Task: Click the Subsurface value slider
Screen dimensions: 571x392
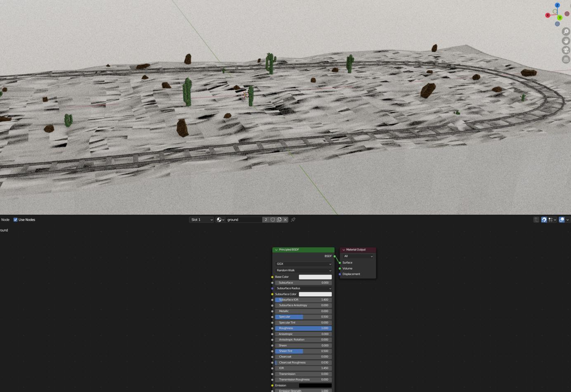Action: 304,283
